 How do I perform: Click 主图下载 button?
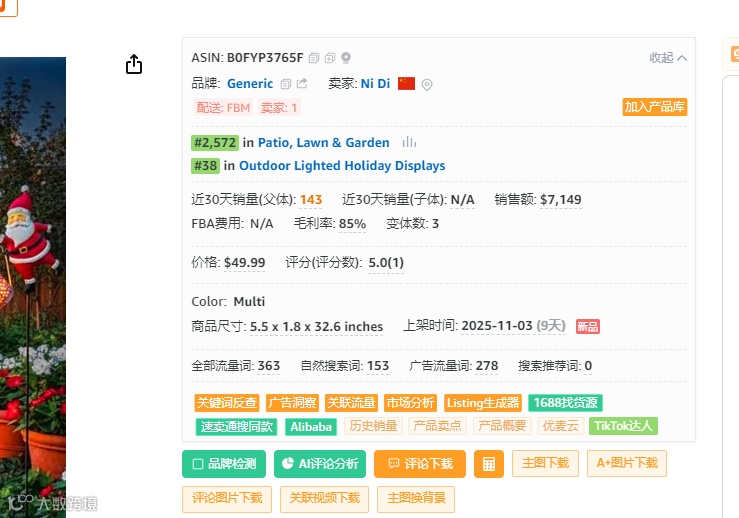click(545, 463)
